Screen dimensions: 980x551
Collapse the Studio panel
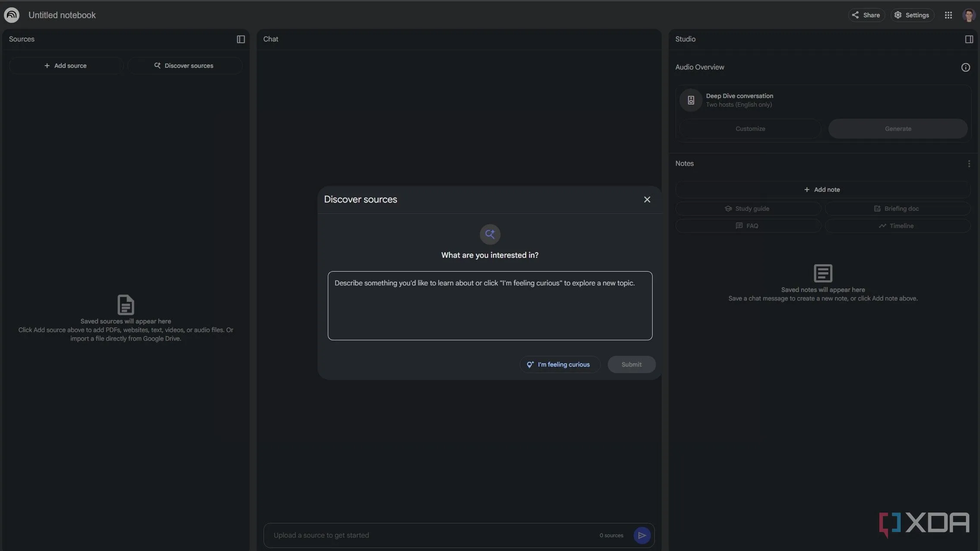click(969, 39)
